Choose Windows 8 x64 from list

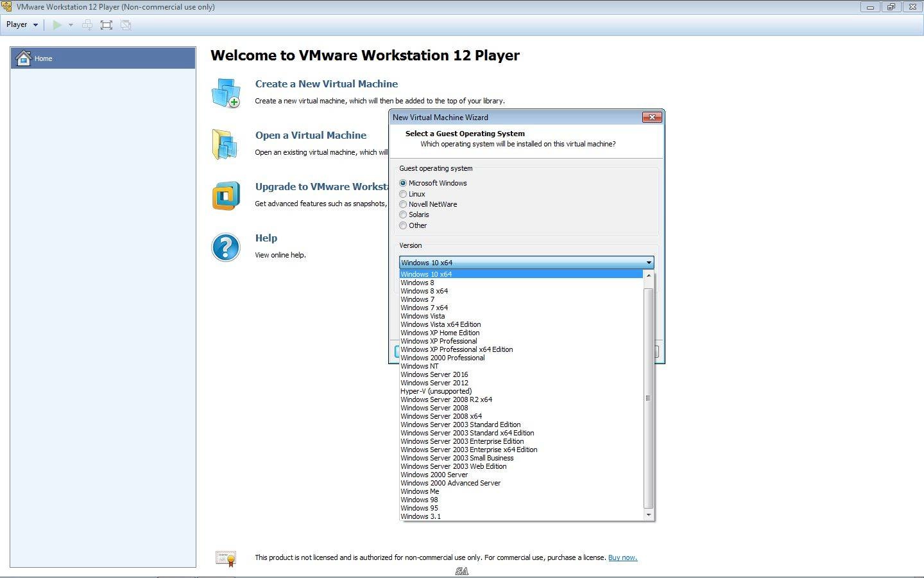tap(521, 291)
